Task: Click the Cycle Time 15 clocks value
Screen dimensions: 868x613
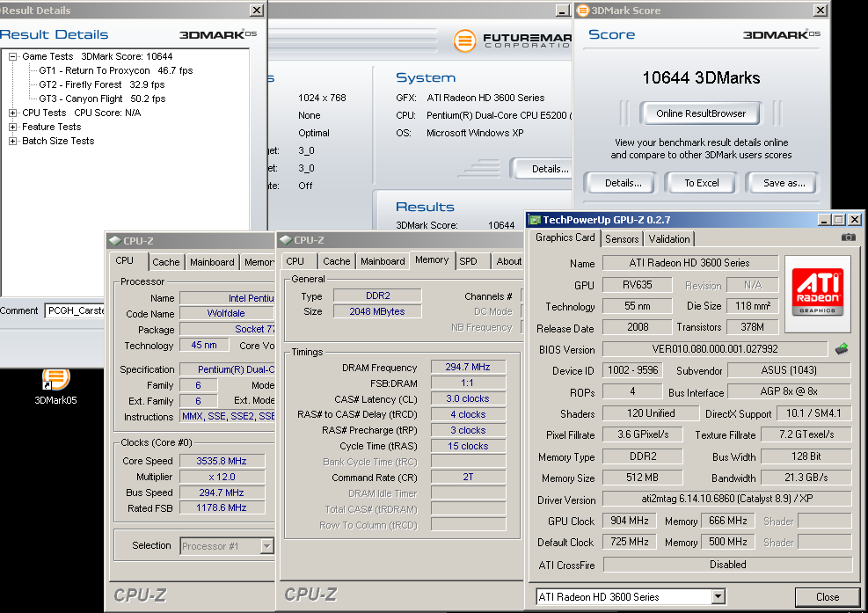Action: 468,446
